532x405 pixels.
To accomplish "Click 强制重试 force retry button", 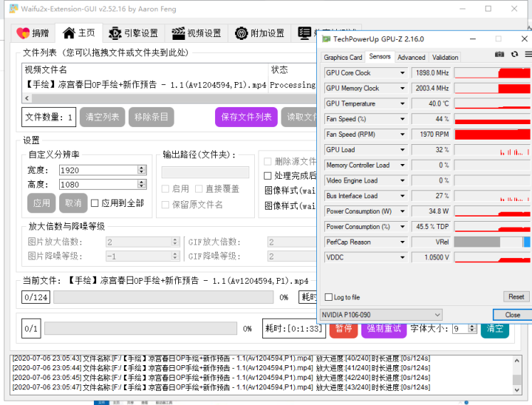I will coord(383,329).
